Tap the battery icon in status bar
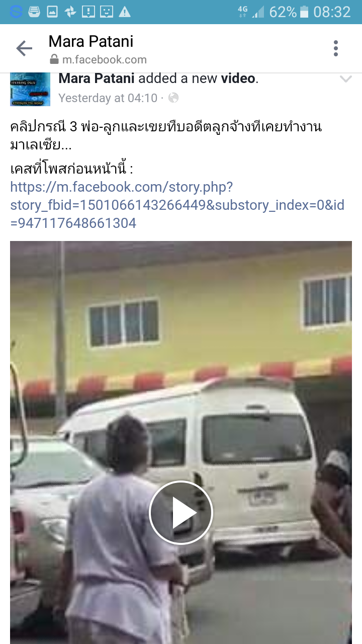This screenshot has width=362, height=644. click(x=304, y=12)
